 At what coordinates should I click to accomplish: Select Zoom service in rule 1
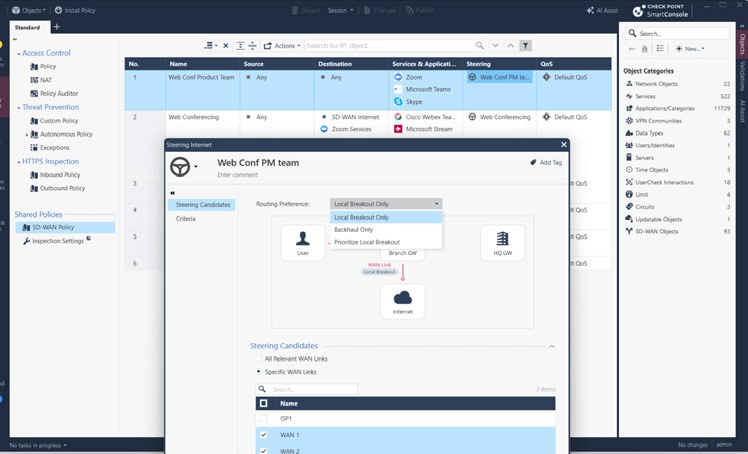click(x=408, y=77)
